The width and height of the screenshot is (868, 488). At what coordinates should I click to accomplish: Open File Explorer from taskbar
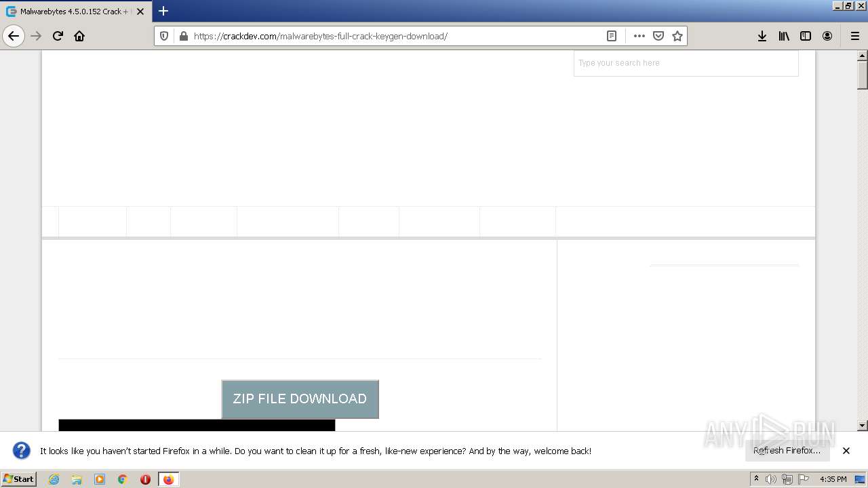click(x=77, y=479)
